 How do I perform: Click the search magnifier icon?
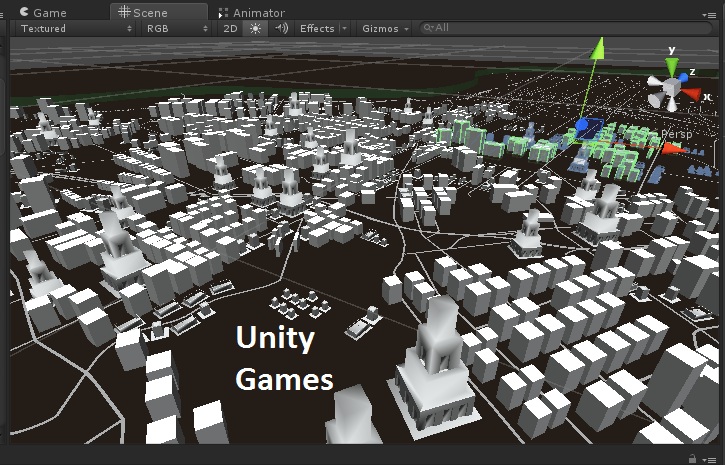pyautogui.click(x=428, y=28)
